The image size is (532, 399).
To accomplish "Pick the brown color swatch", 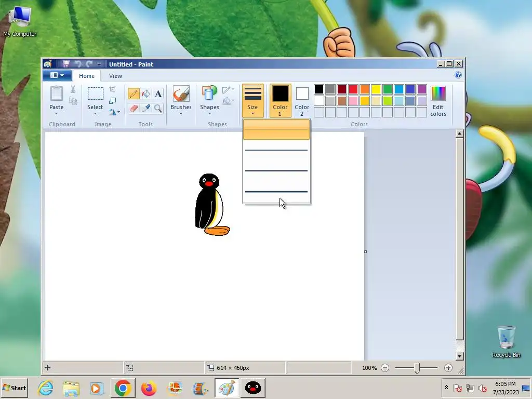I will pyautogui.click(x=342, y=101).
